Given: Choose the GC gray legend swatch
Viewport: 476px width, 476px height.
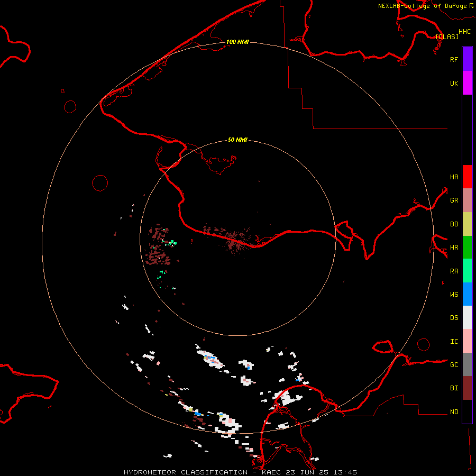Looking at the screenshot, I should [467, 364].
